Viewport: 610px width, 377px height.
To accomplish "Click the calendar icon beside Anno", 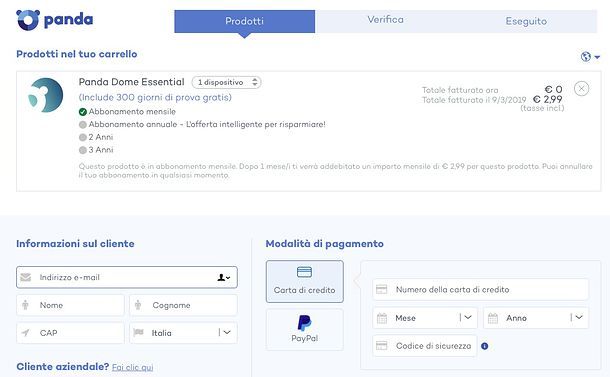I will (493, 318).
